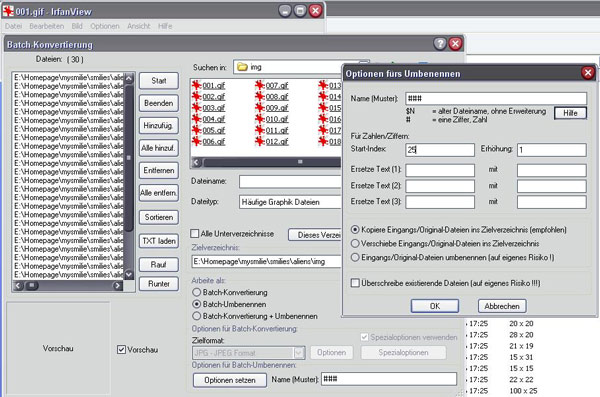
Task: Move selected file up with Rauf
Action: point(158,265)
